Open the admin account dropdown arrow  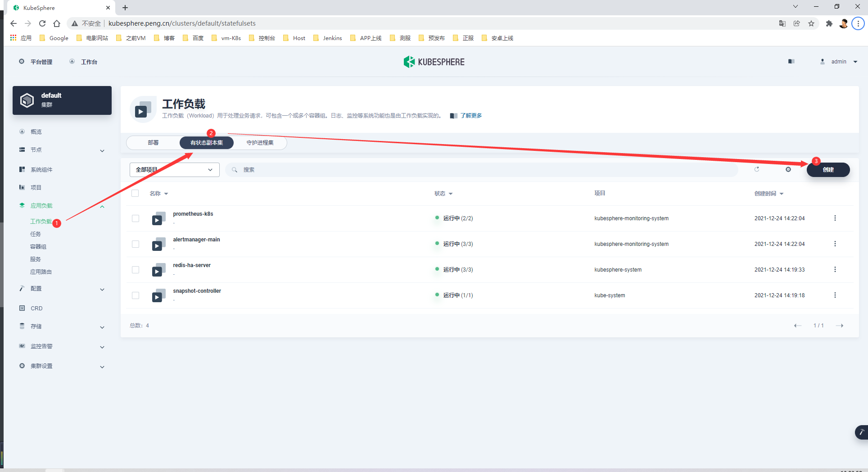[x=855, y=62]
